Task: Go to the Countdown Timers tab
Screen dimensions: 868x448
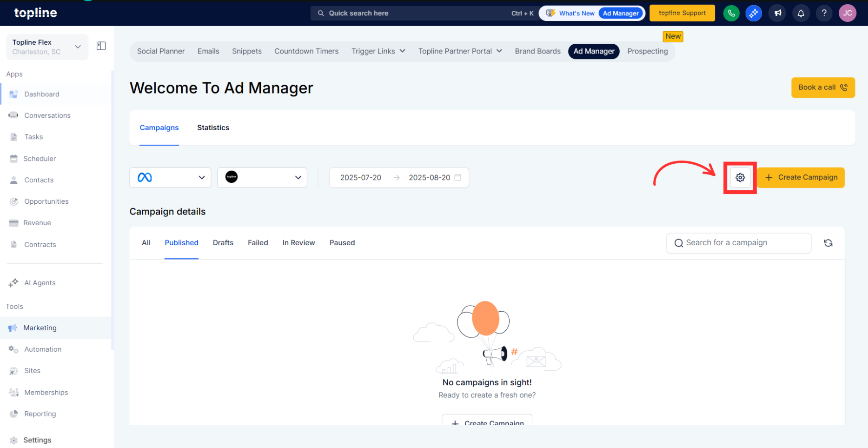Action: [306, 51]
